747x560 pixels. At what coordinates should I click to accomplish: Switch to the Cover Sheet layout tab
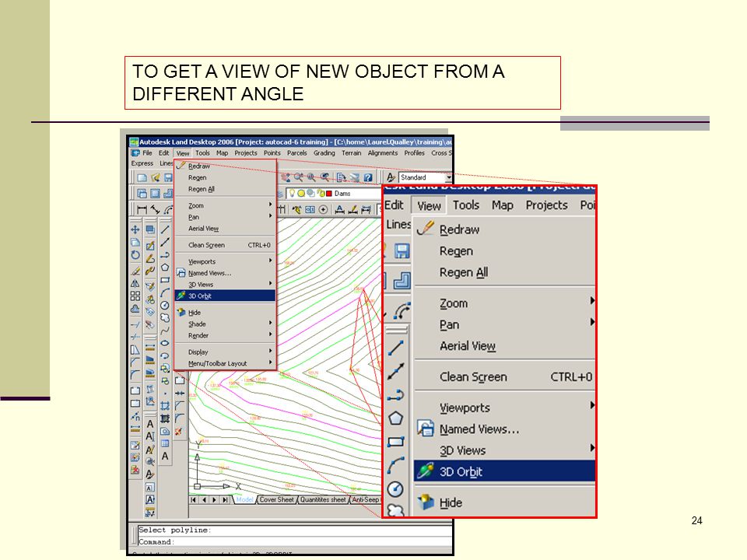tap(276, 499)
